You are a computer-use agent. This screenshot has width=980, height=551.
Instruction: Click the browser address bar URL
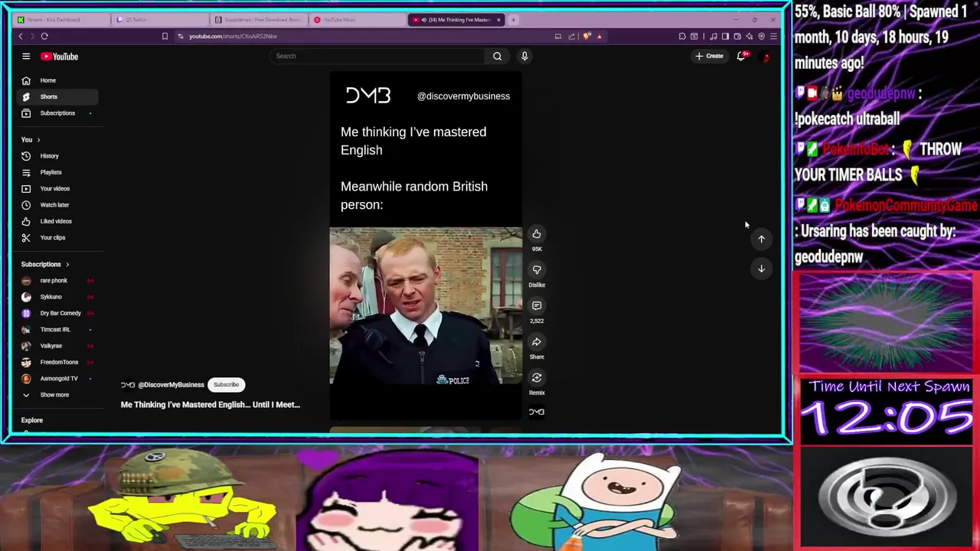point(234,36)
